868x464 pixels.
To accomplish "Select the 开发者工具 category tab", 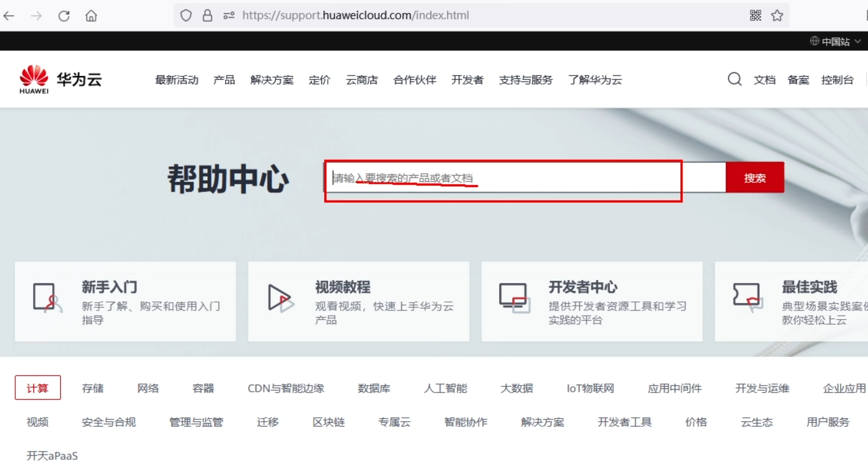I will click(x=624, y=422).
